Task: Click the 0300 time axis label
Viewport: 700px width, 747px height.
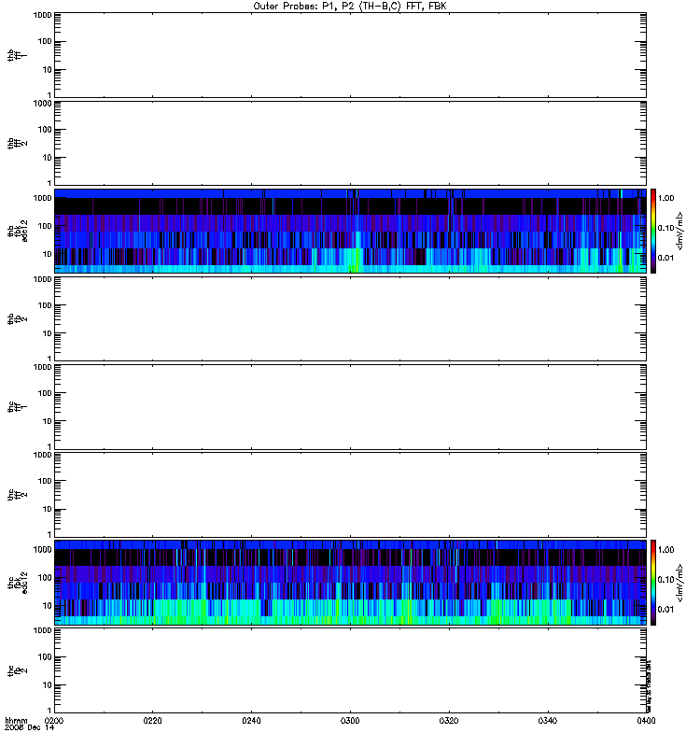Action: (350, 721)
